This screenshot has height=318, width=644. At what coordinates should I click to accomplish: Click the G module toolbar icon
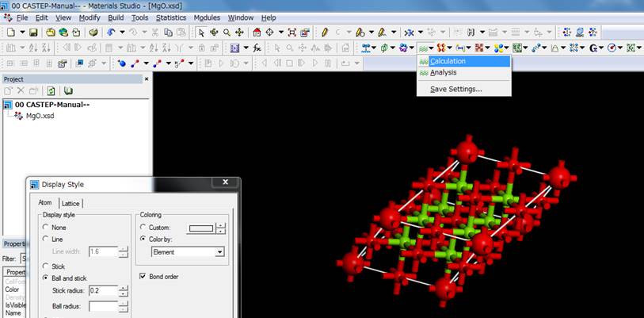(x=593, y=48)
